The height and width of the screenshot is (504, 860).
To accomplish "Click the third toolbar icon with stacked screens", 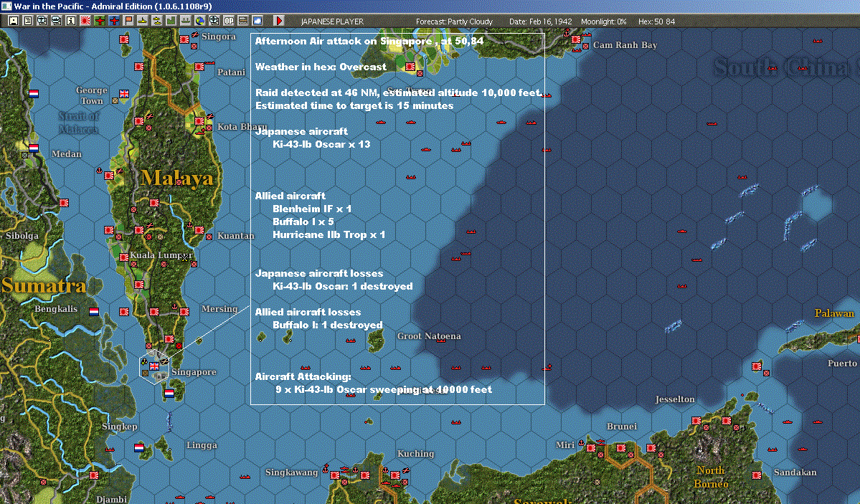I will [42, 21].
